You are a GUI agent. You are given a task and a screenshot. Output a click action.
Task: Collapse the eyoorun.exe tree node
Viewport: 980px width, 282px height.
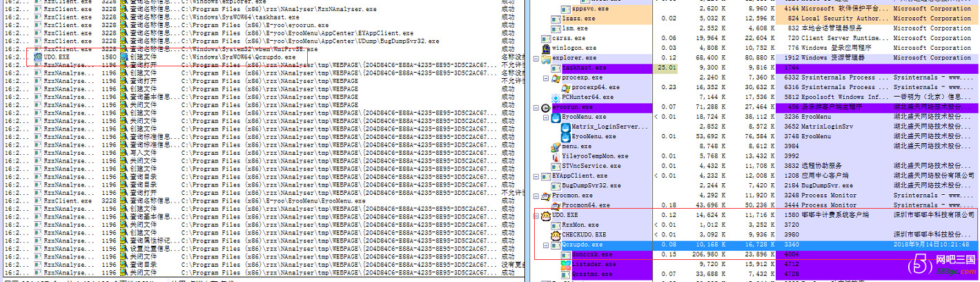[537, 108]
